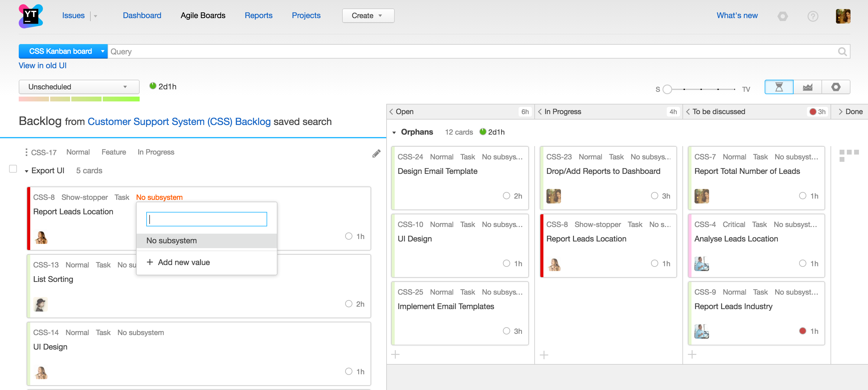Collapse the In Progress column
This screenshot has height=390, width=868.
click(x=540, y=112)
